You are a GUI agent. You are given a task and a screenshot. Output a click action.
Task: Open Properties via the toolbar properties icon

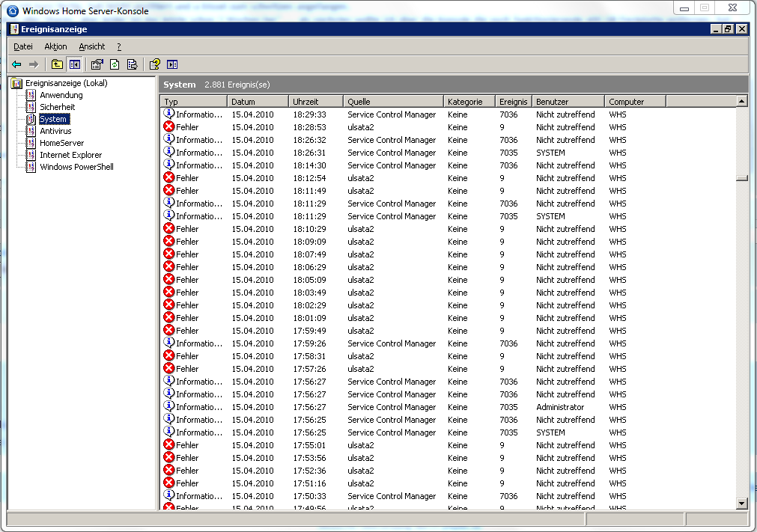pos(97,64)
